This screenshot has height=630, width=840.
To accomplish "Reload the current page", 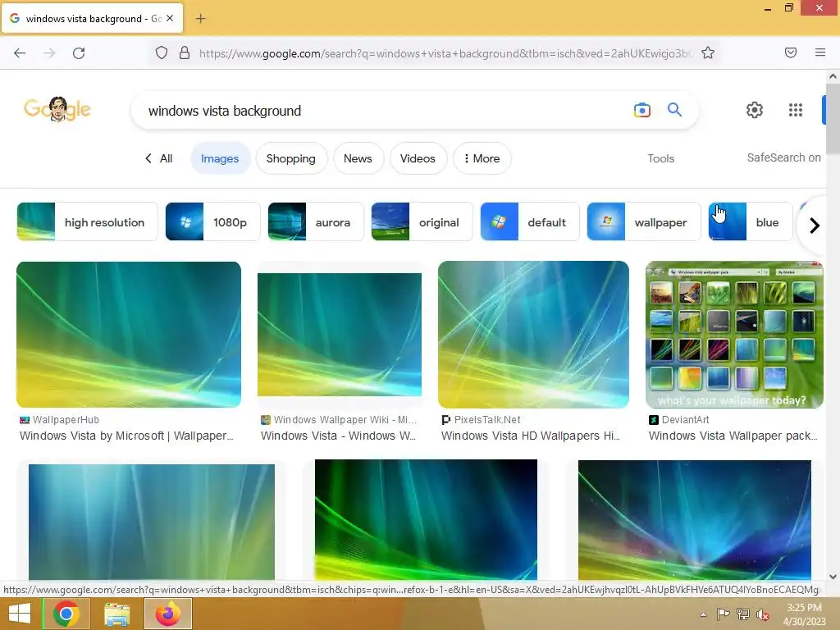I will (79, 52).
